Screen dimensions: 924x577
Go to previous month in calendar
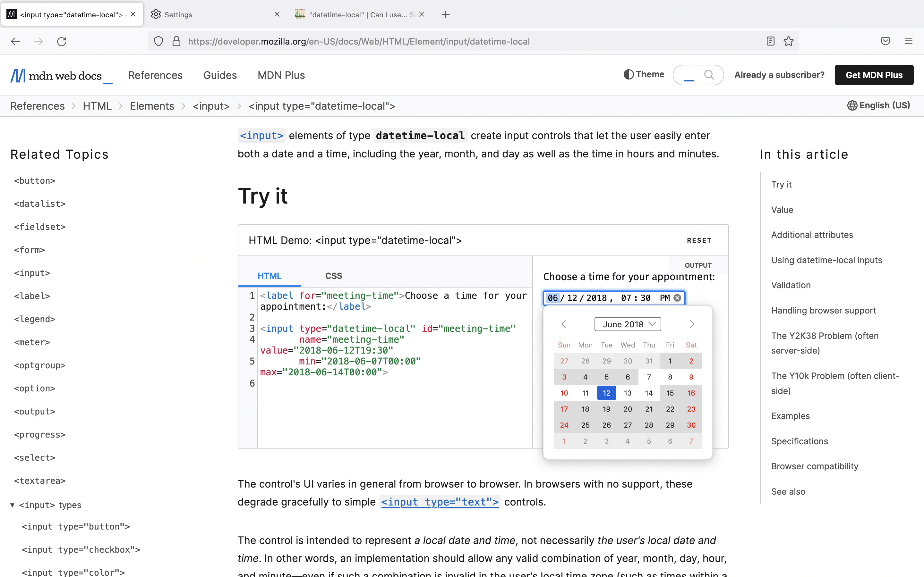[564, 324]
